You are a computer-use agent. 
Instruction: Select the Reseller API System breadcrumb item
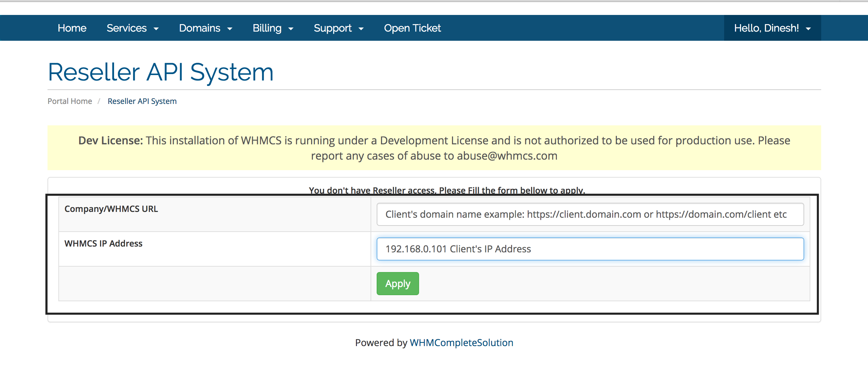click(x=141, y=101)
